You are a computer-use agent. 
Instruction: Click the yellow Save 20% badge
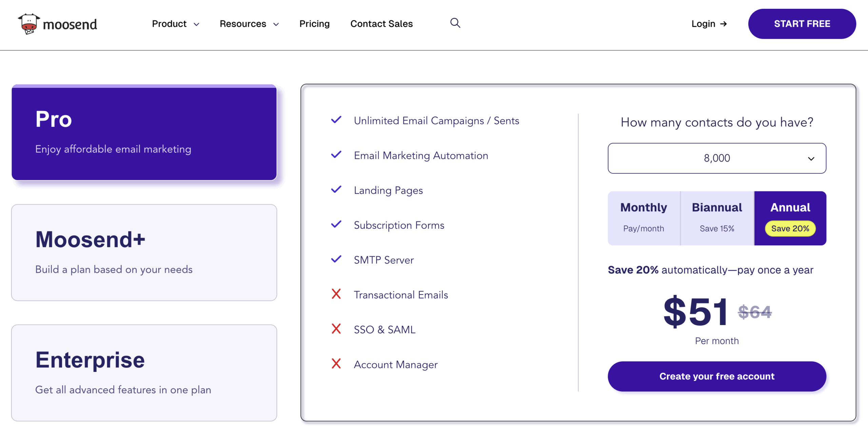[x=790, y=228]
